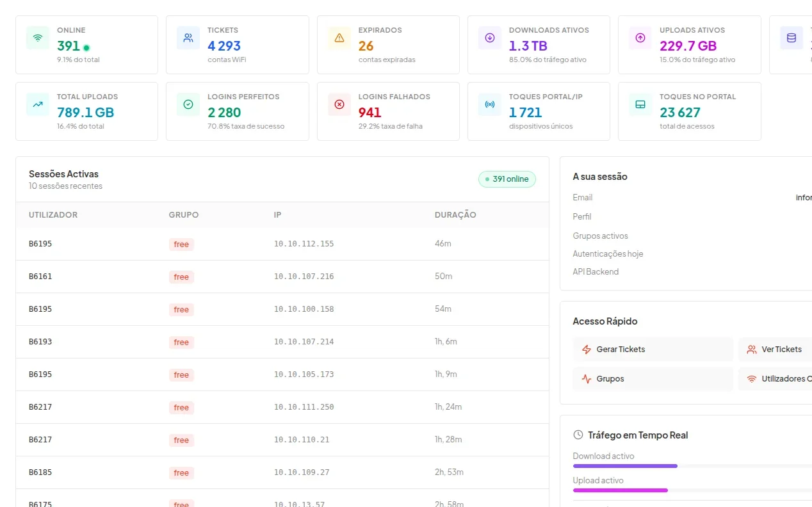
Task: Click the Toques no Portal panel icon
Action: pos(640,104)
